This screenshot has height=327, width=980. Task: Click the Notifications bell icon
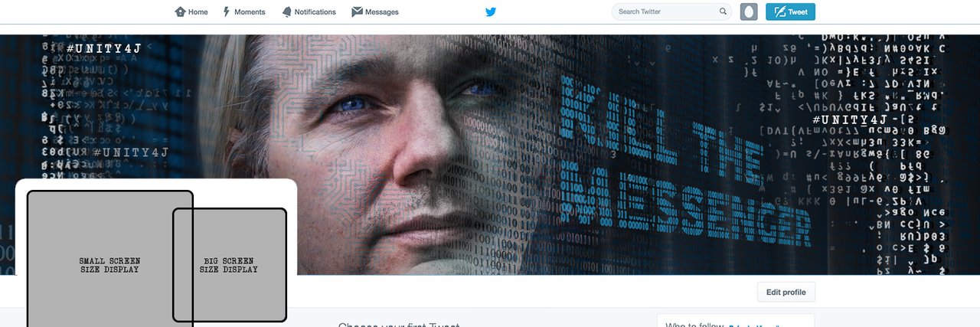pos(286,11)
